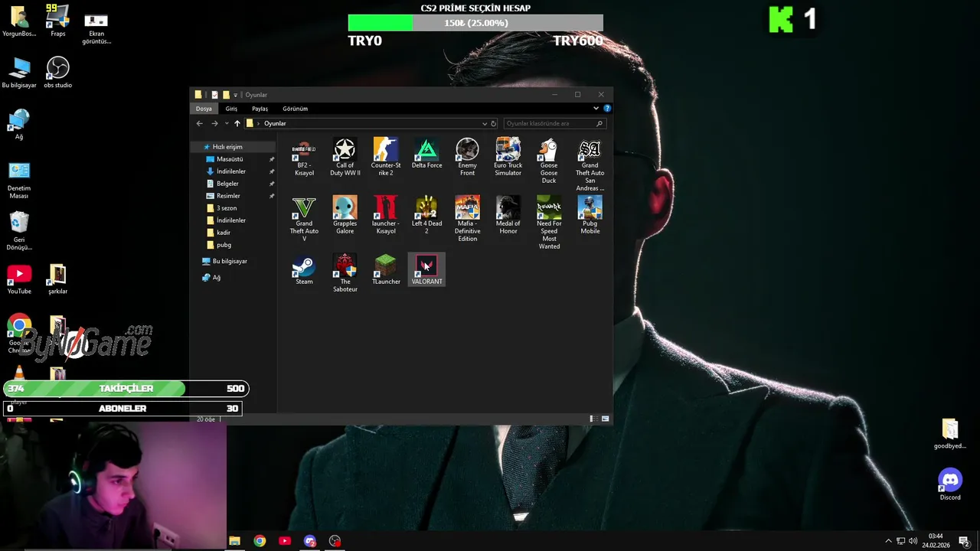Switch to the Paylaş ribbon tab
The image size is (980, 551).
coord(260,109)
